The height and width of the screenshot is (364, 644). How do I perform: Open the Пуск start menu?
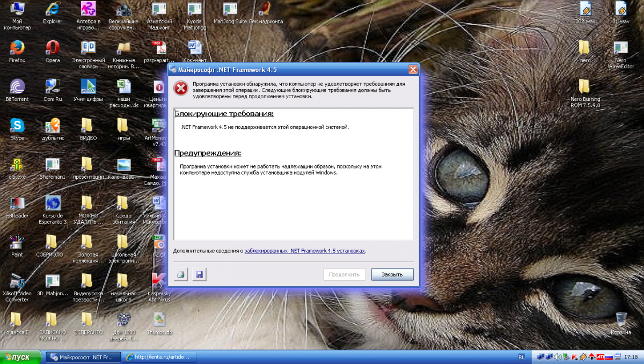pyautogui.click(x=20, y=357)
